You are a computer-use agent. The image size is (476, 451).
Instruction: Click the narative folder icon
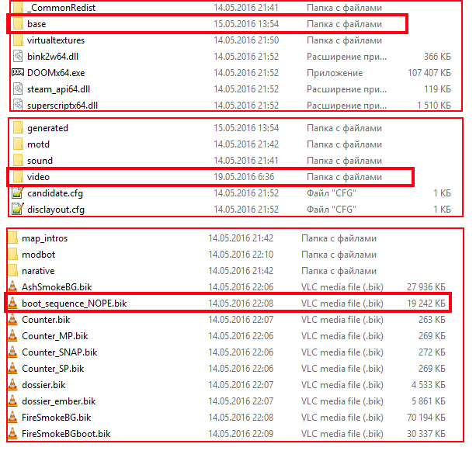coord(12,270)
